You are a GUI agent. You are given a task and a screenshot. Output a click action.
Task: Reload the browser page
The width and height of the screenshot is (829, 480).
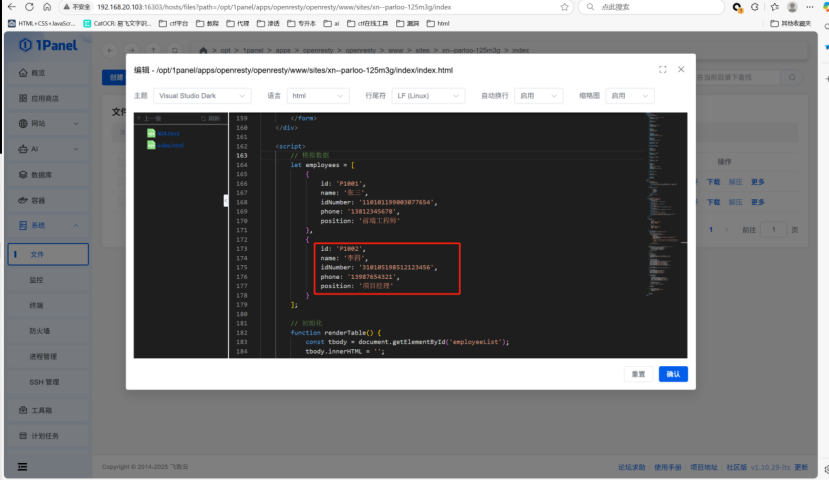click(x=30, y=7)
